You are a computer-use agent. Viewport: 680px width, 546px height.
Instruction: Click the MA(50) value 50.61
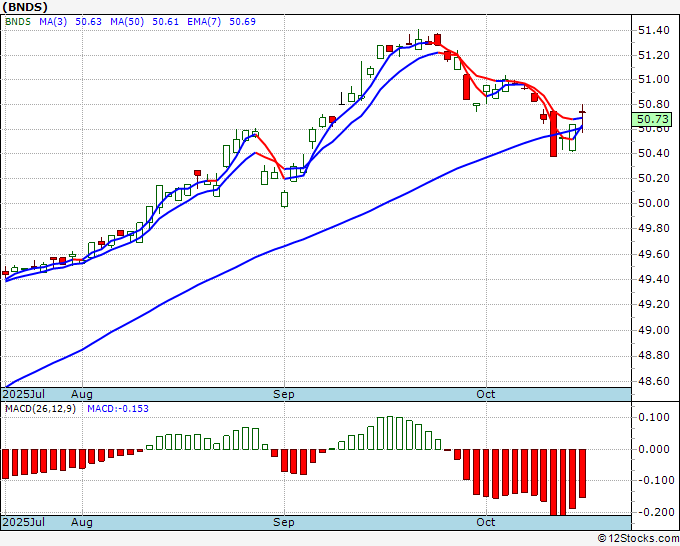[165, 21]
